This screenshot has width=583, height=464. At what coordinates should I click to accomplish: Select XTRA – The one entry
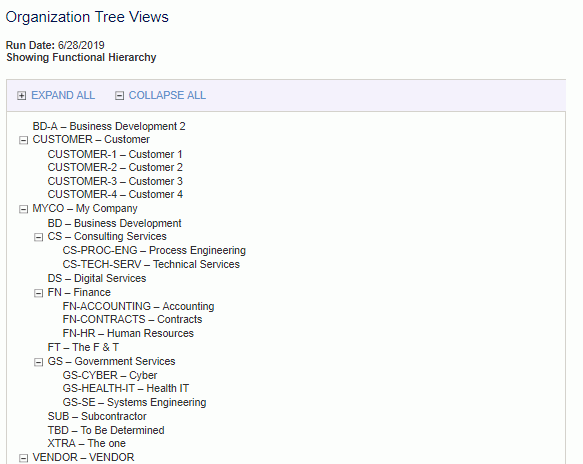click(x=87, y=444)
